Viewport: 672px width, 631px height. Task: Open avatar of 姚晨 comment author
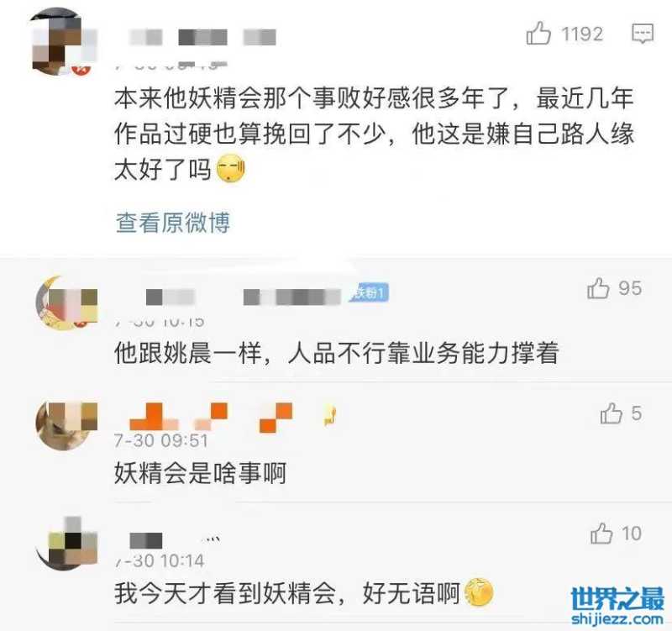point(66,303)
